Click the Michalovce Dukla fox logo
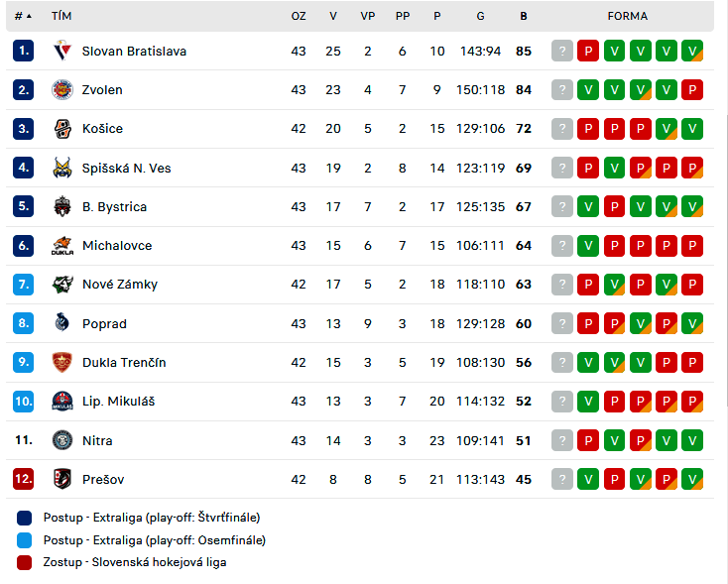This screenshot has width=728, height=584. [62, 246]
